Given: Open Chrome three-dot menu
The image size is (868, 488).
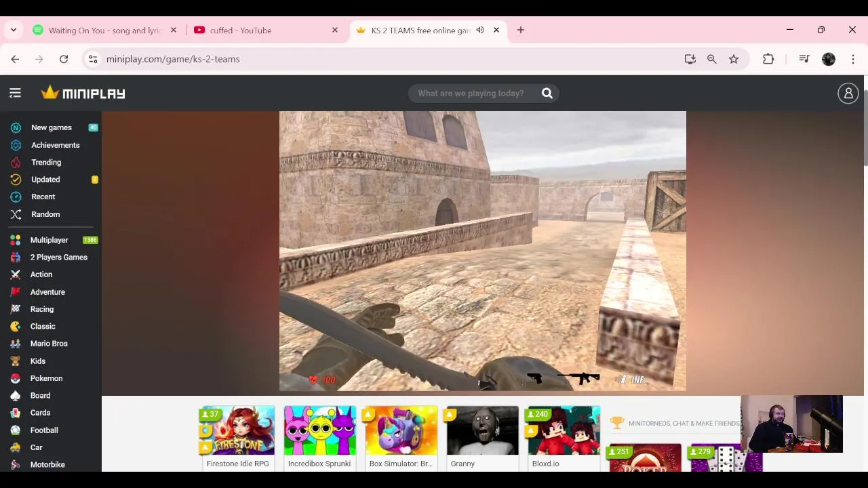Looking at the screenshot, I should (853, 59).
